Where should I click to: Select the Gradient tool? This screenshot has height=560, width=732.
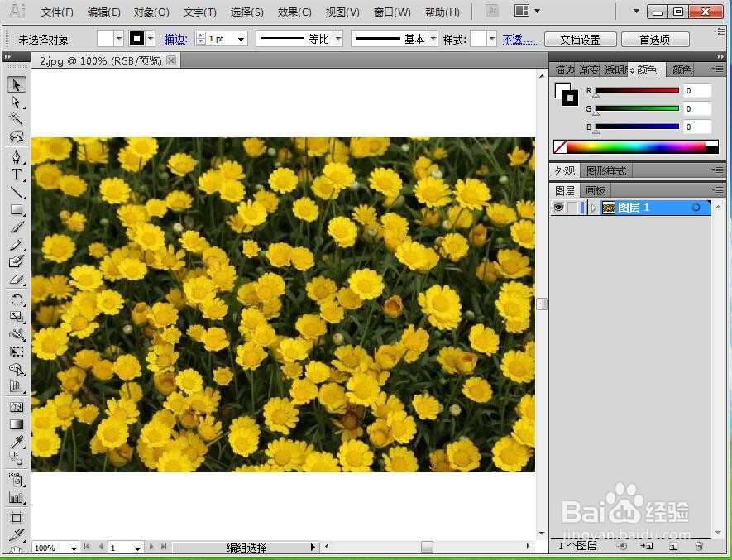click(x=17, y=424)
